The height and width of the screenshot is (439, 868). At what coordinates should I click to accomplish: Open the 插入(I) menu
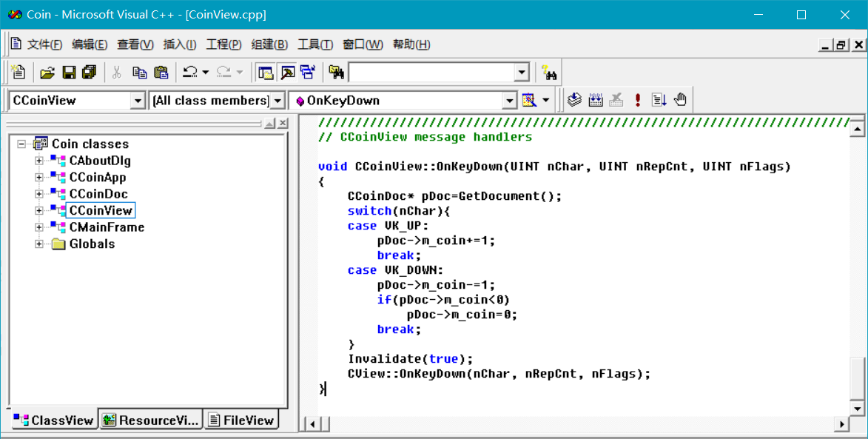click(180, 45)
